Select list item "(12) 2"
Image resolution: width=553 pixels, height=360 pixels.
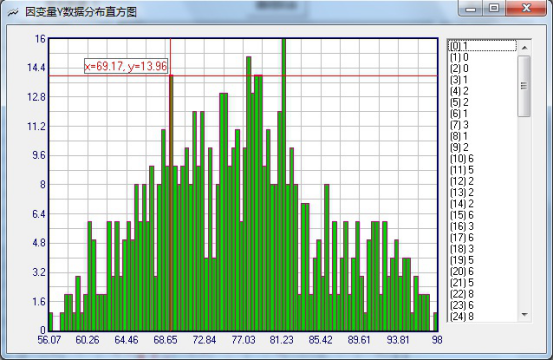pos(482,181)
